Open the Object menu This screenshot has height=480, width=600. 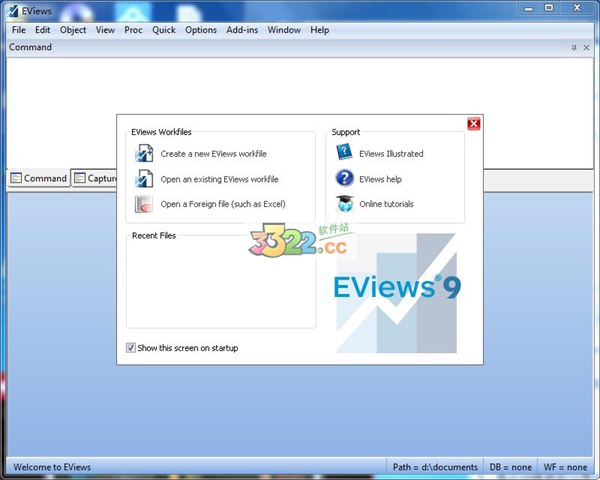(73, 30)
